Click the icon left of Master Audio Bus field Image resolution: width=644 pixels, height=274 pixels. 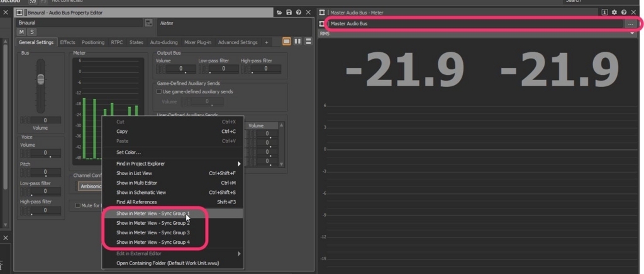[x=322, y=24]
